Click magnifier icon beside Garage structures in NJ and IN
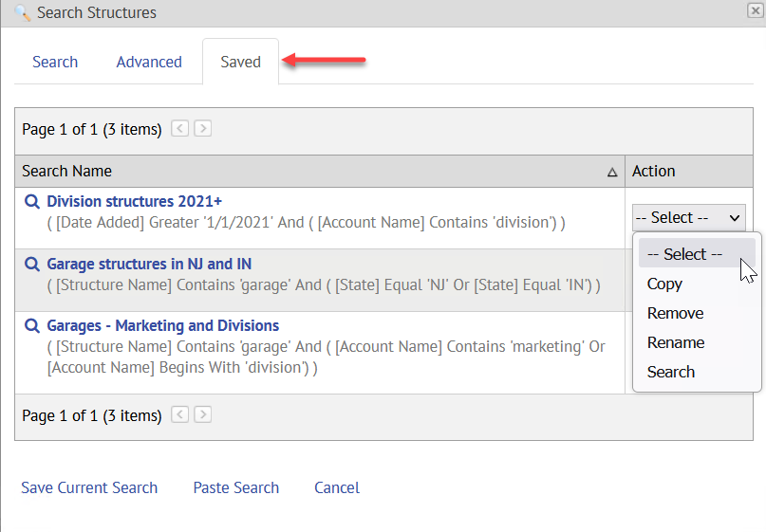 pyautogui.click(x=32, y=264)
